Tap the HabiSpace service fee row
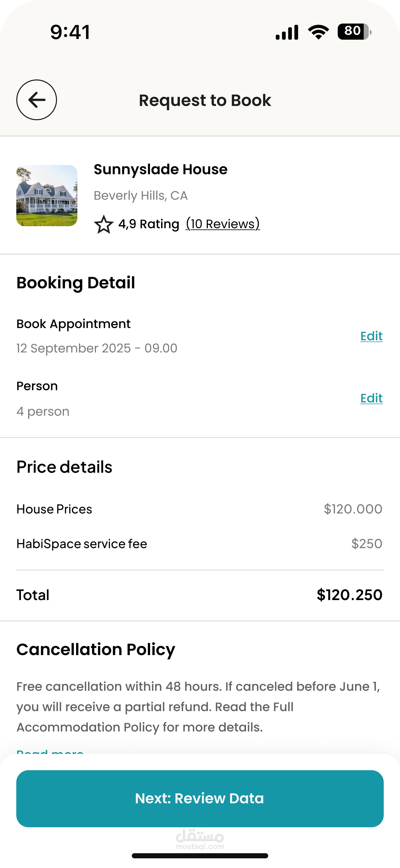Viewport: 400px width, 868px height. point(200,544)
